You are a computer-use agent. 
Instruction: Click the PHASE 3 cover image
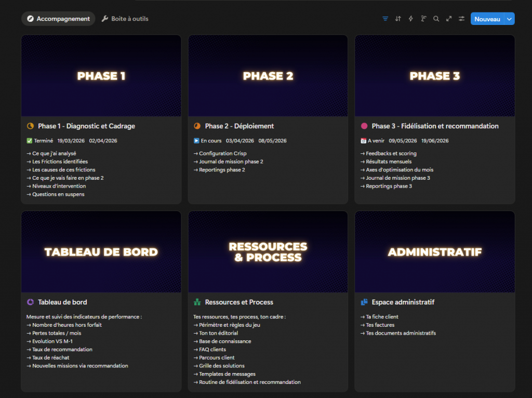[x=434, y=76]
